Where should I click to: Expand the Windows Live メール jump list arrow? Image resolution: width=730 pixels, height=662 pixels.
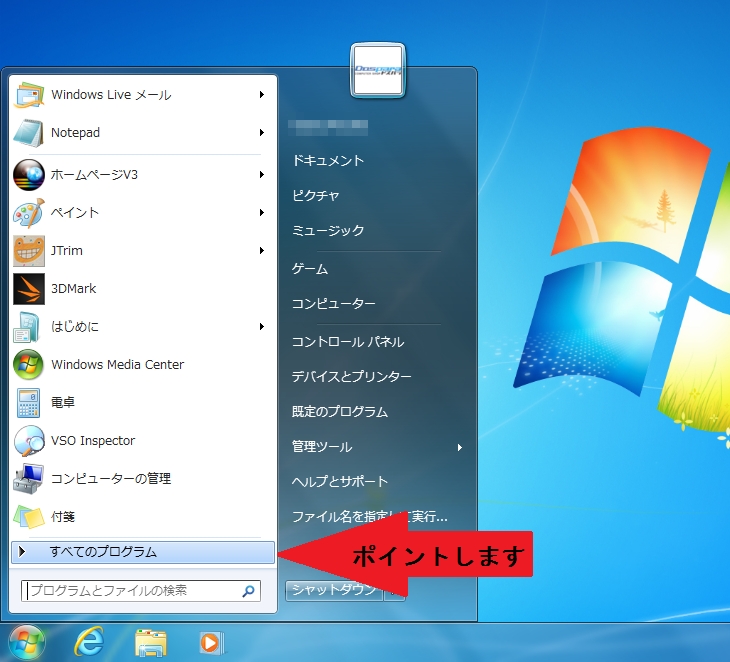pos(262,95)
